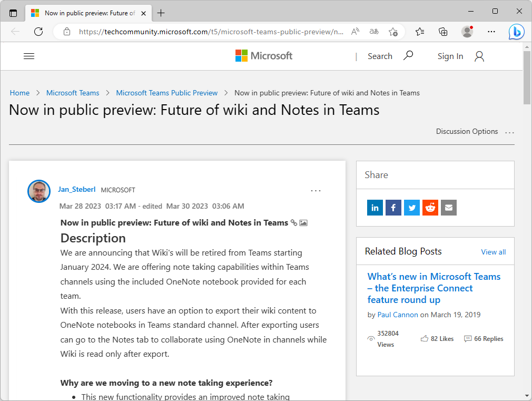Share the article via email
The image size is (532, 401).
[x=449, y=208]
